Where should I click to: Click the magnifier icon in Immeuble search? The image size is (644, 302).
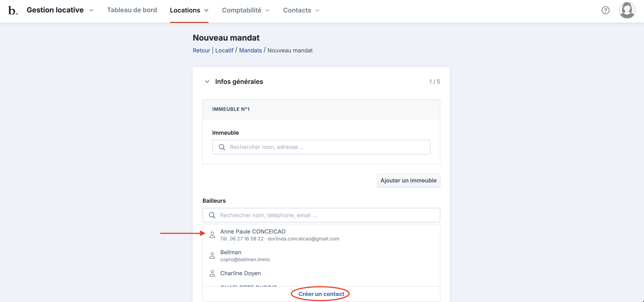click(x=222, y=147)
